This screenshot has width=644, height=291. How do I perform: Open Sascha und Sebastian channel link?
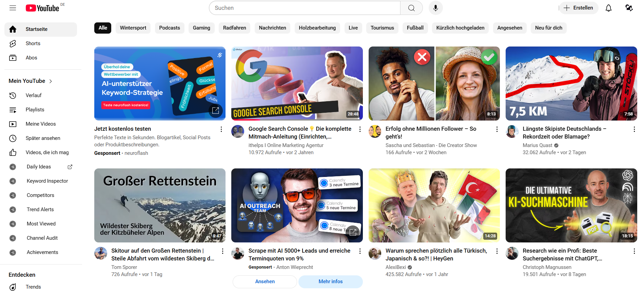tap(431, 145)
